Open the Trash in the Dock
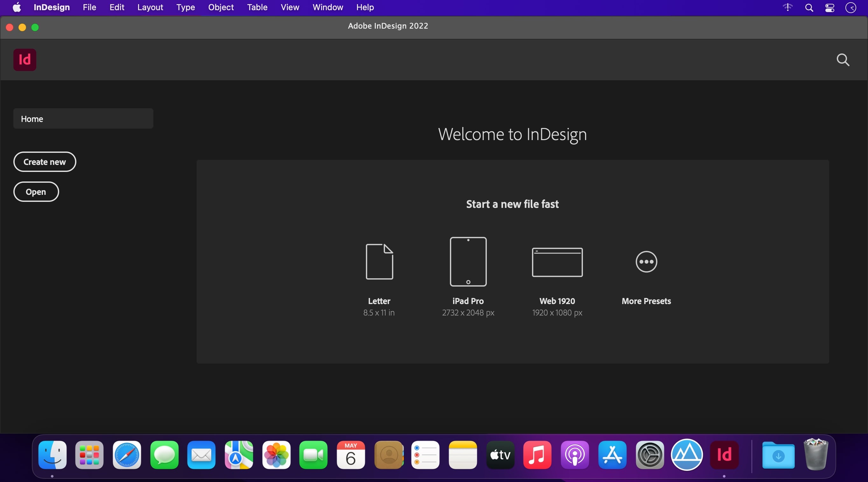This screenshot has width=868, height=482. tap(816, 454)
